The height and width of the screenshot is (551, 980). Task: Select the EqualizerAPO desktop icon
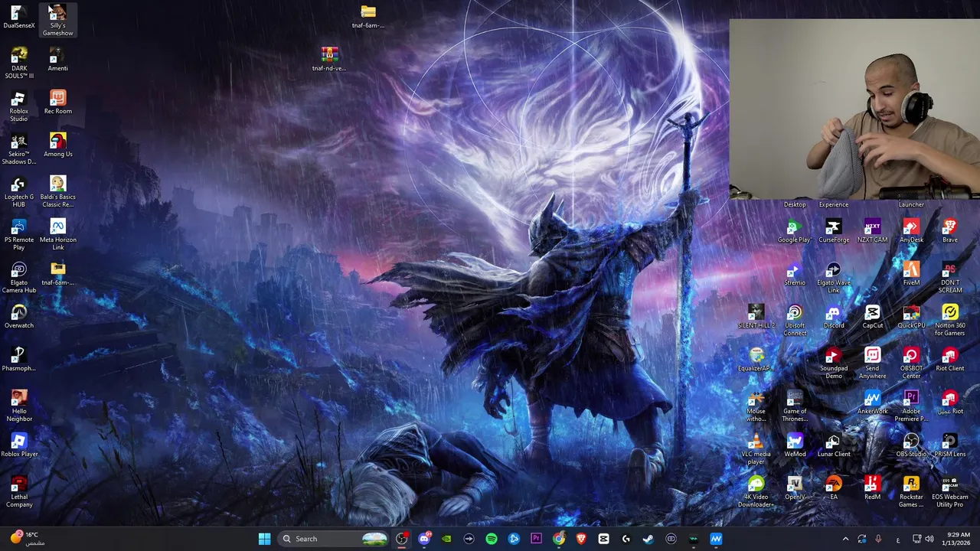(756, 360)
